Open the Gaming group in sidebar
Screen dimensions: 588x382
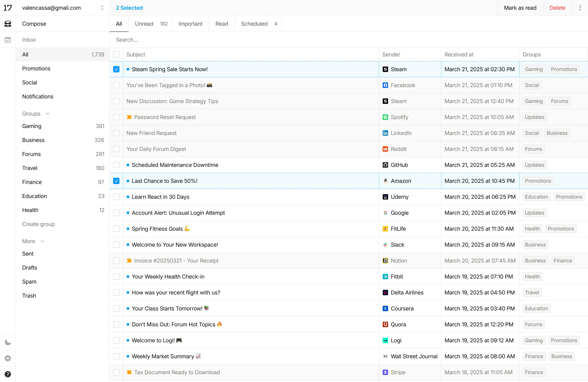click(x=63, y=126)
